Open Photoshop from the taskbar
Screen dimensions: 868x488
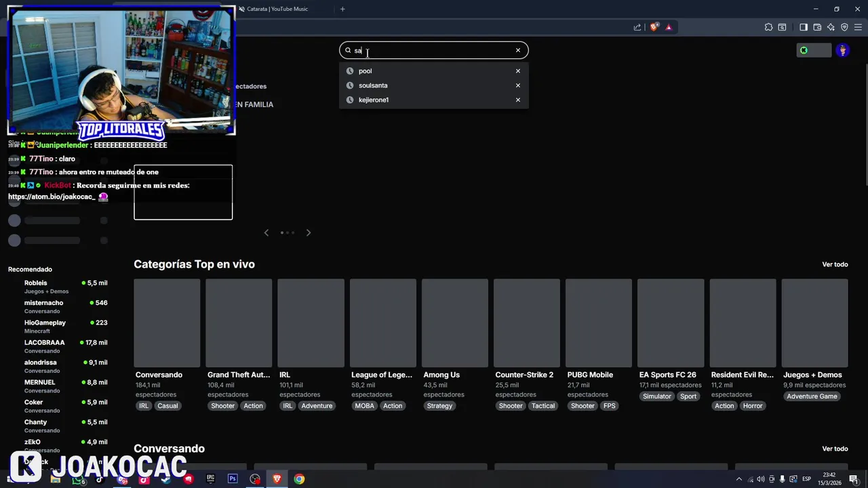pyautogui.click(x=233, y=479)
